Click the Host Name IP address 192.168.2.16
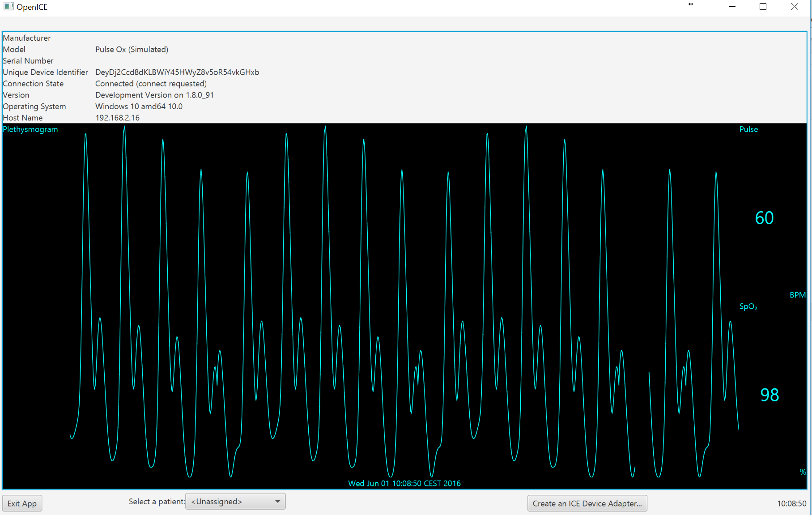 coord(117,118)
